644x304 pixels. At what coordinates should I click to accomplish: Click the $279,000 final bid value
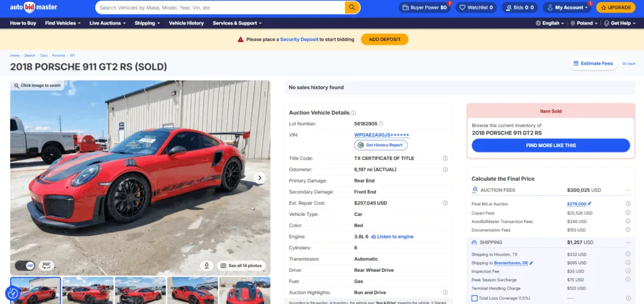(577, 204)
